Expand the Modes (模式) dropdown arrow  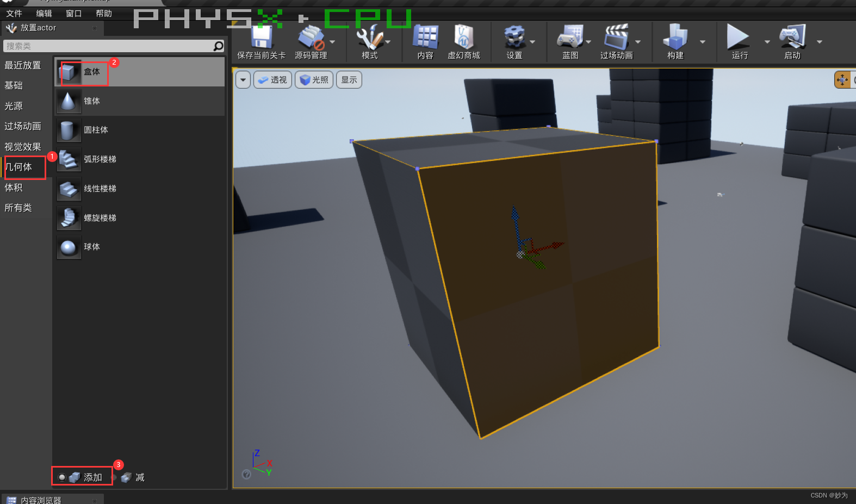click(388, 42)
